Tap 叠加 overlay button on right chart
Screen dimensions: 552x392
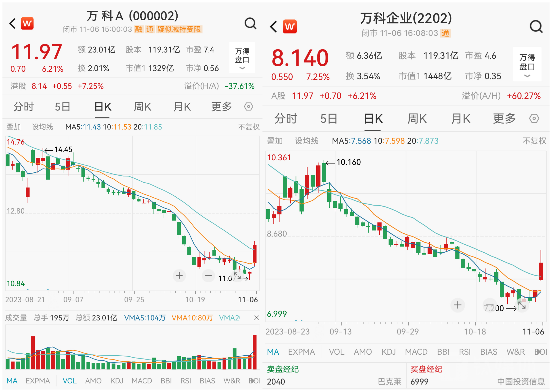275,141
